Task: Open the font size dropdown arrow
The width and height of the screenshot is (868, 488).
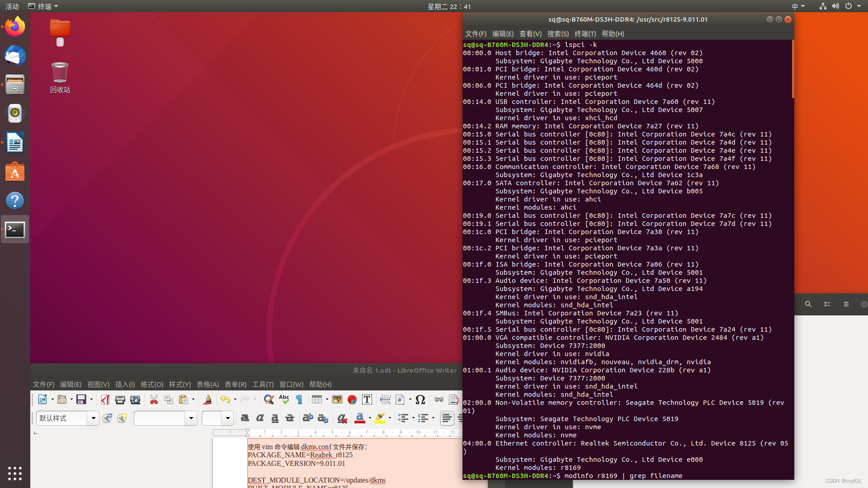Action: pos(227,418)
